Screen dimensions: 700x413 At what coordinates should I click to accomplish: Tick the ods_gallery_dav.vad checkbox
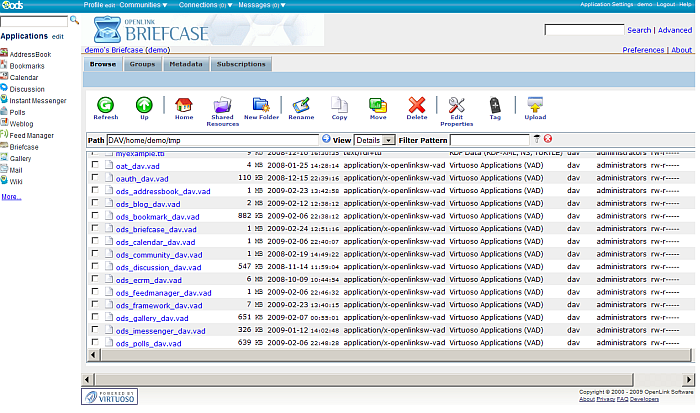point(96,317)
